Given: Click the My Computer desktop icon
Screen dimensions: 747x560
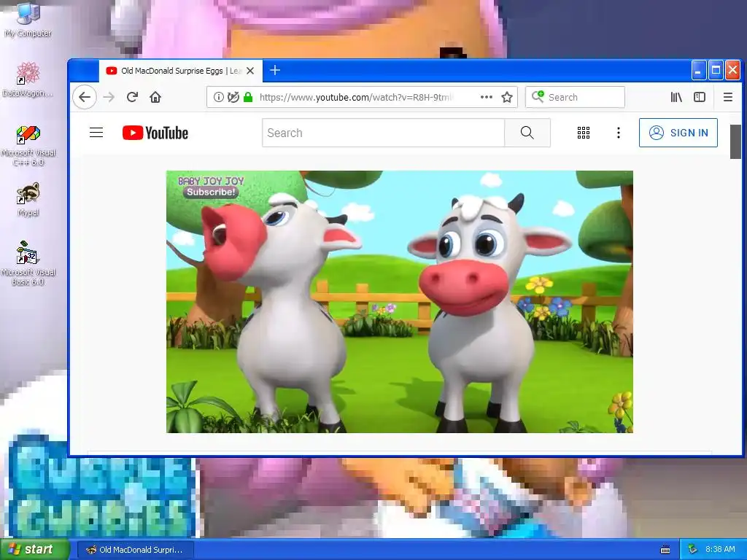Looking at the screenshot, I should (28, 19).
